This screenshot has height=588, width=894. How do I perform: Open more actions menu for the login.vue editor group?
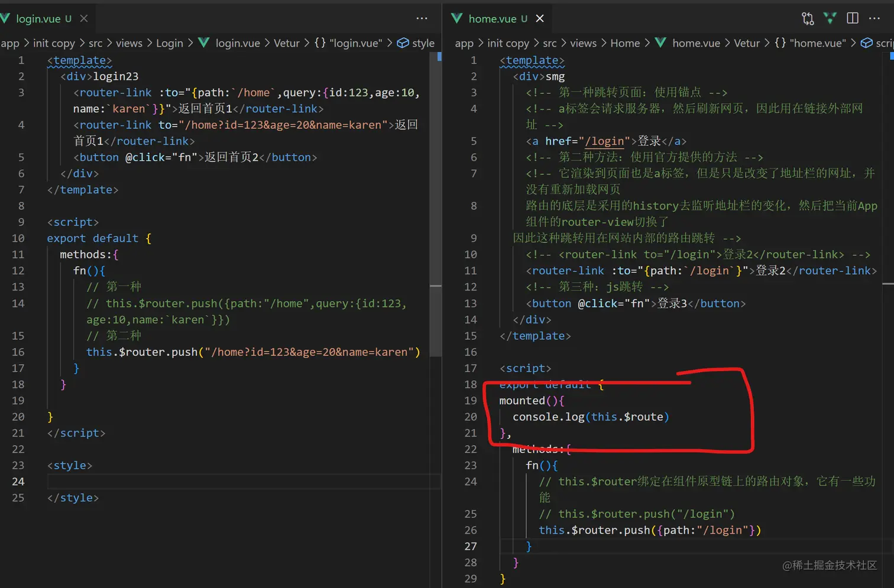tap(422, 18)
